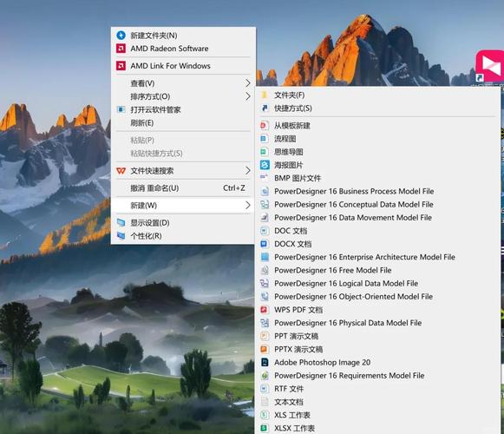Click the 海报图片 icon
The image size is (504, 434).
[265, 165]
